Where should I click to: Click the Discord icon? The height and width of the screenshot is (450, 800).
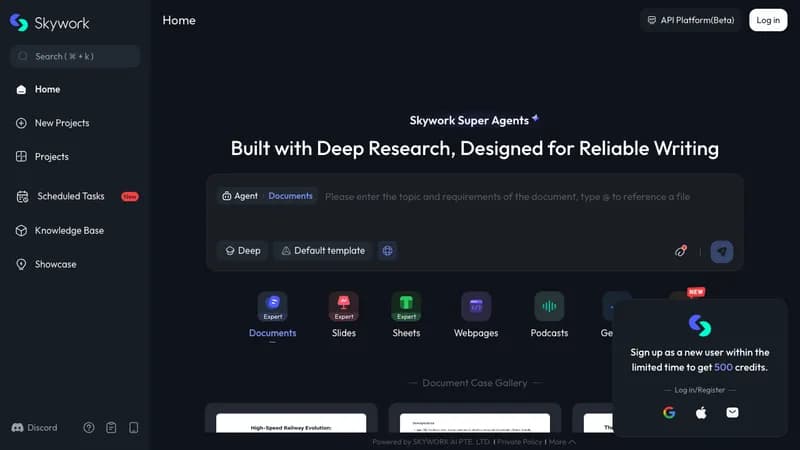pos(17,428)
